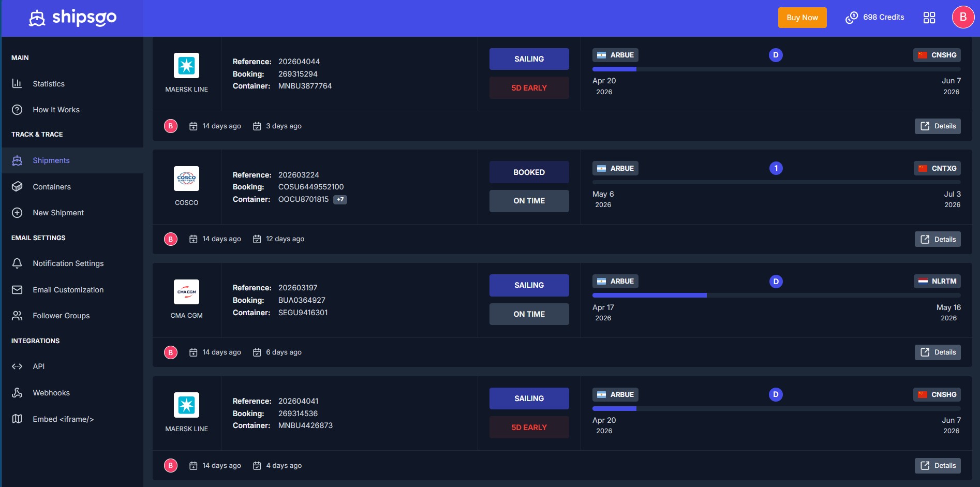Select the Shipments sidebar icon

pyautogui.click(x=17, y=160)
